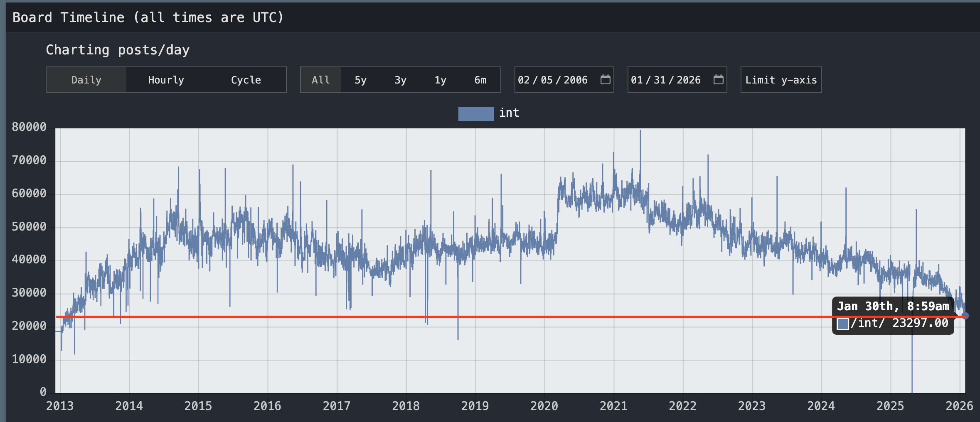Select the 6m time range
The width and height of the screenshot is (980, 422).
pos(480,80)
